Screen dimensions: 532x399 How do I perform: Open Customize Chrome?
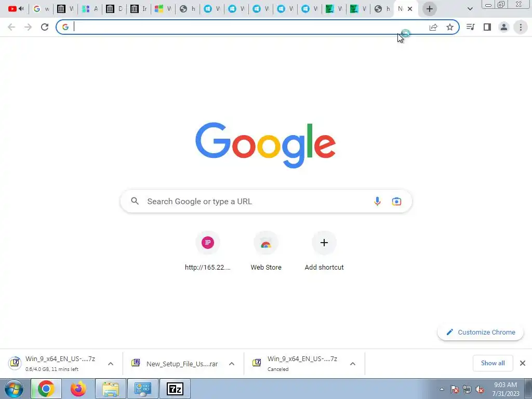[x=481, y=332]
